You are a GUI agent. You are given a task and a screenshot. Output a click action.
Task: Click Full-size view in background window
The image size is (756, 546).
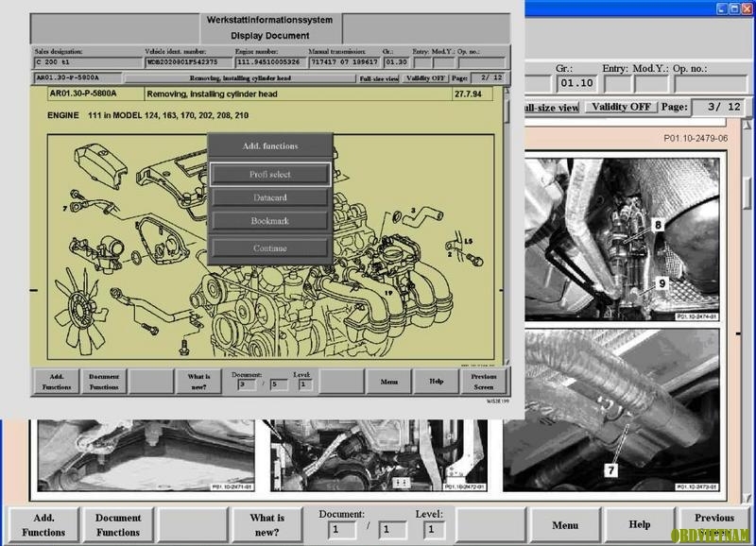point(552,107)
